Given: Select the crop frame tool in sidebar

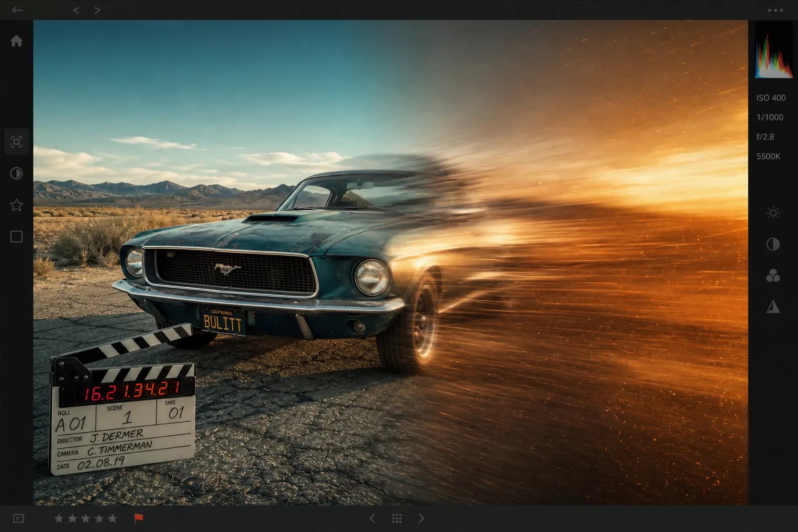Looking at the screenshot, I should click(x=17, y=141).
